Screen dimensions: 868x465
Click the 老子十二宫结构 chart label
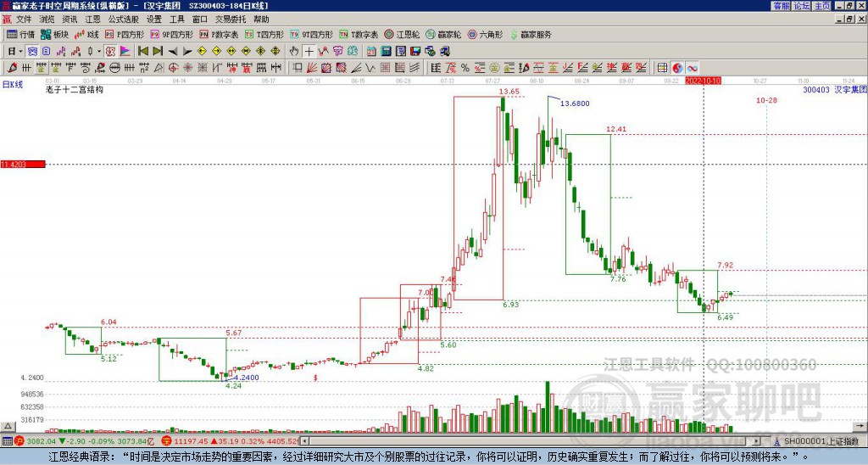tap(75, 89)
